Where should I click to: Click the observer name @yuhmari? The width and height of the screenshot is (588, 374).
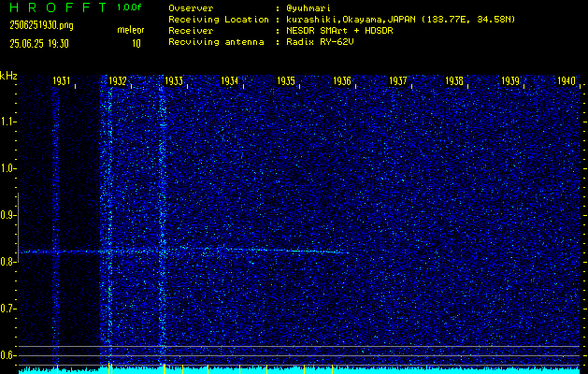pyautogui.click(x=308, y=8)
